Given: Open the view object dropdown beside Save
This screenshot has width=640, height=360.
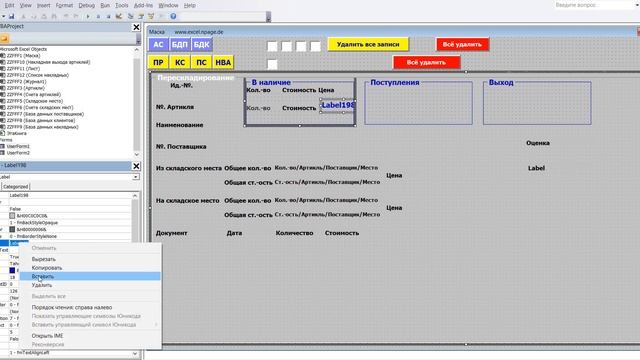Looking at the screenshot, I should (x=3, y=16).
